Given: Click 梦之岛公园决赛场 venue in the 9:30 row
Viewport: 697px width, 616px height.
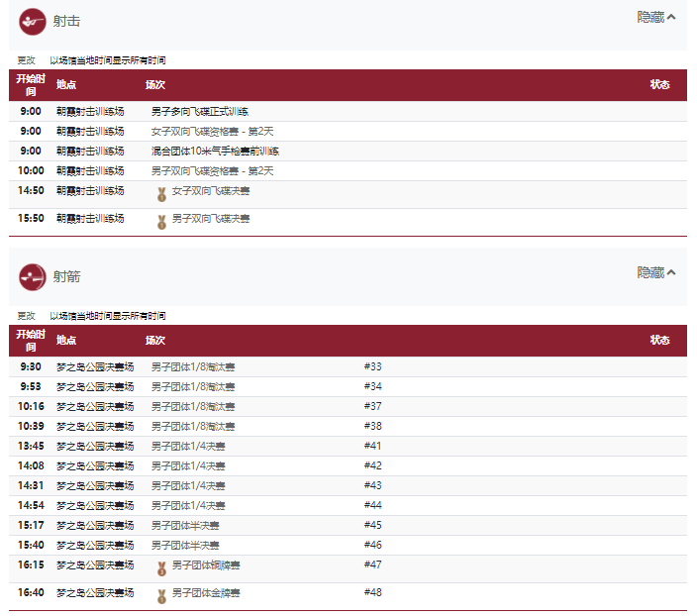Looking at the screenshot, I should [x=95, y=367].
